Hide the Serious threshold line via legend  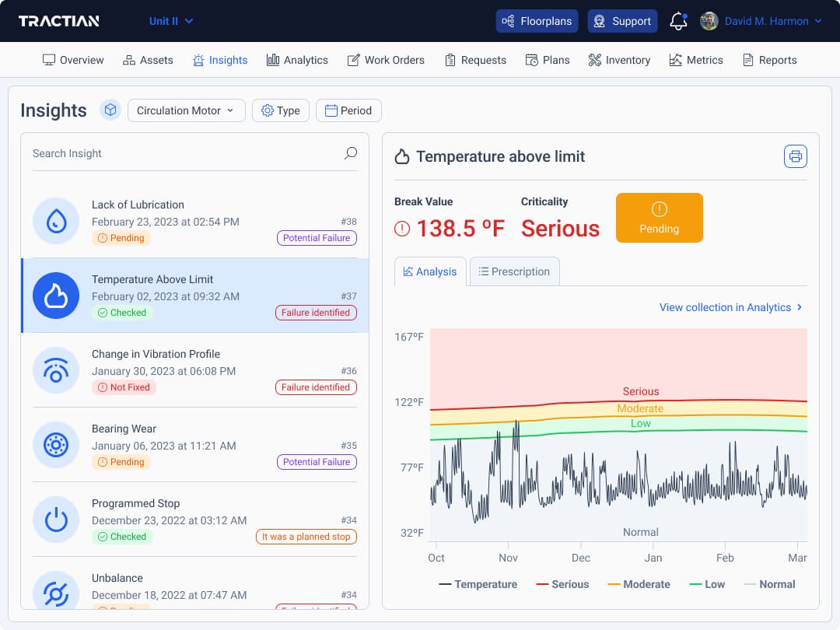562,584
